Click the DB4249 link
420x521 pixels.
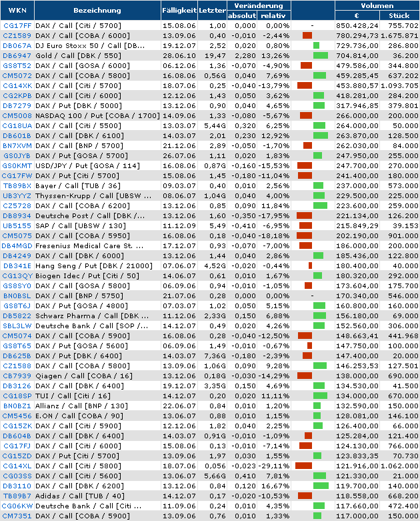coord(17,256)
